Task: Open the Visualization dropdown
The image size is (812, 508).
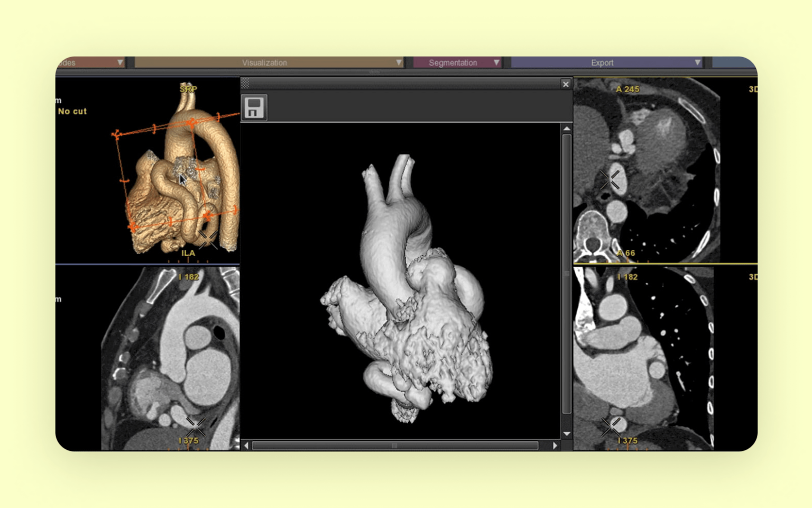Action: (x=264, y=62)
